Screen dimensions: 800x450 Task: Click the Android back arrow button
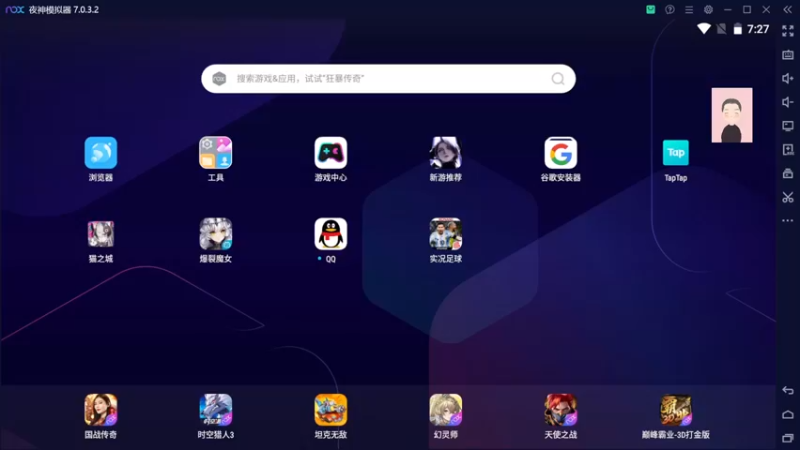pyautogui.click(x=788, y=390)
